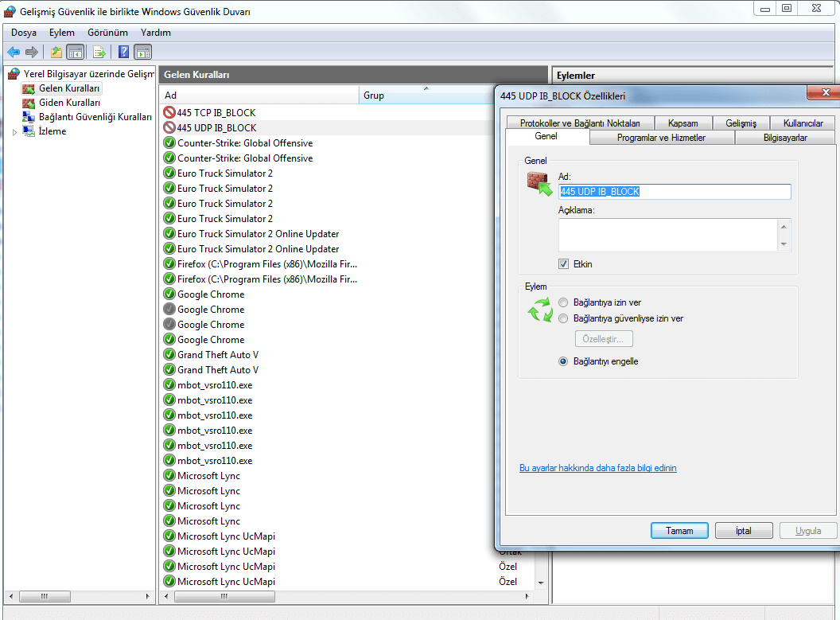Click the Forward arrow in the toolbar
Screen dimensions: 840x620
click(32, 52)
